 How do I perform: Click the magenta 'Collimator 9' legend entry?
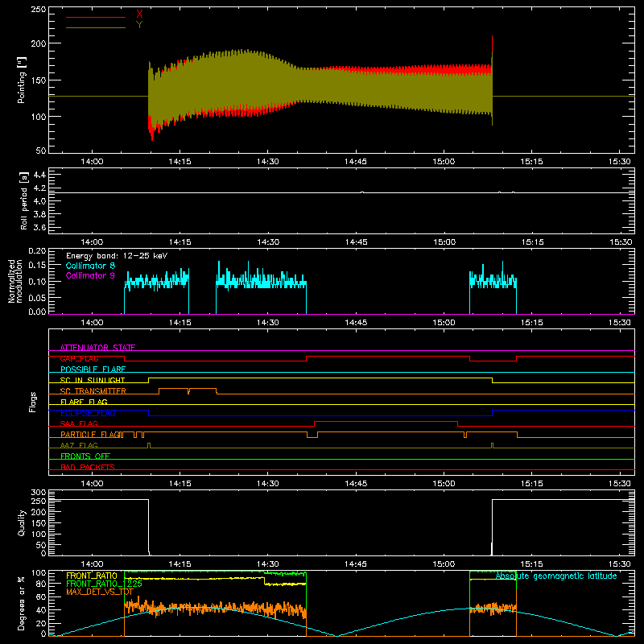click(x=90, y=275)
